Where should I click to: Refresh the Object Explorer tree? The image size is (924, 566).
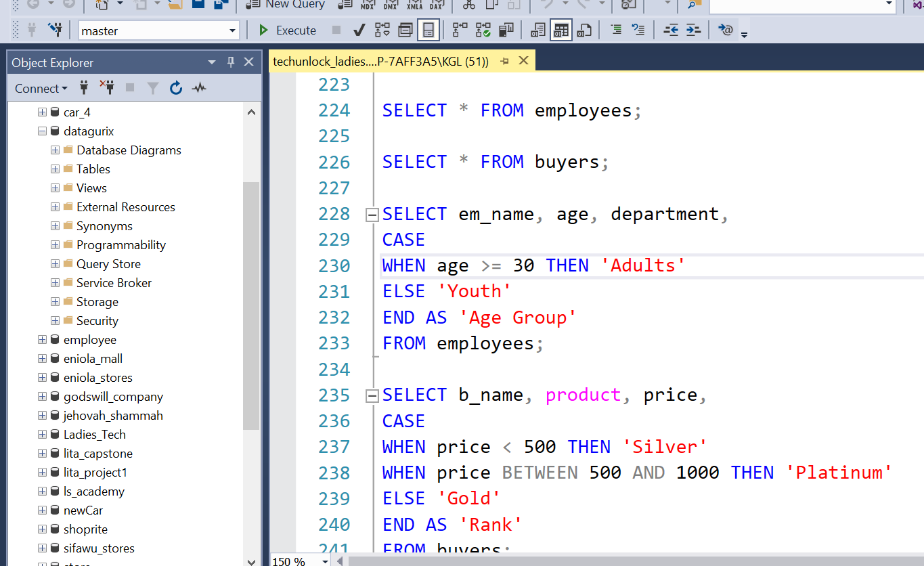pos(176,88)
